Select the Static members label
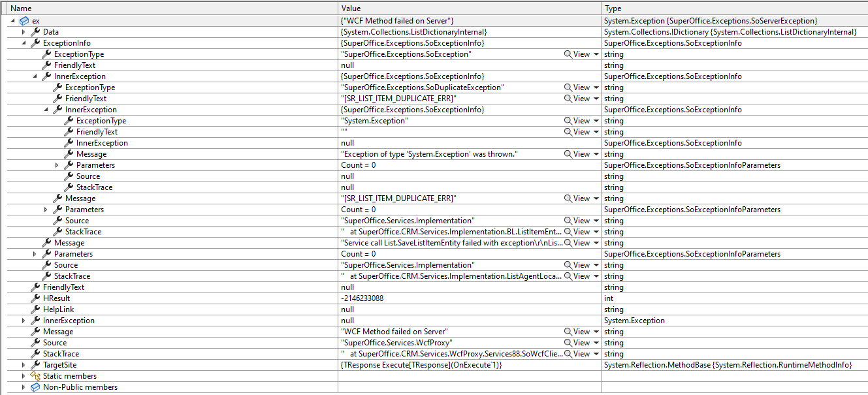 point(70,376)
